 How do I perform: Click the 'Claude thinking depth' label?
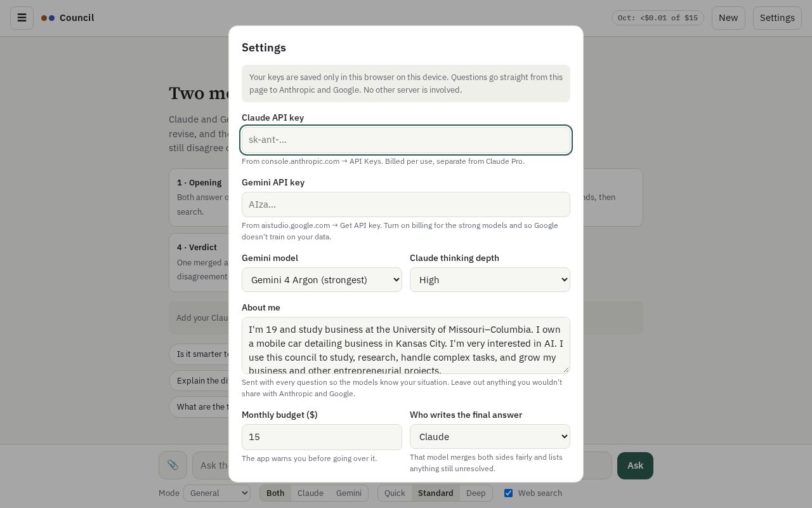click(454, 258)
